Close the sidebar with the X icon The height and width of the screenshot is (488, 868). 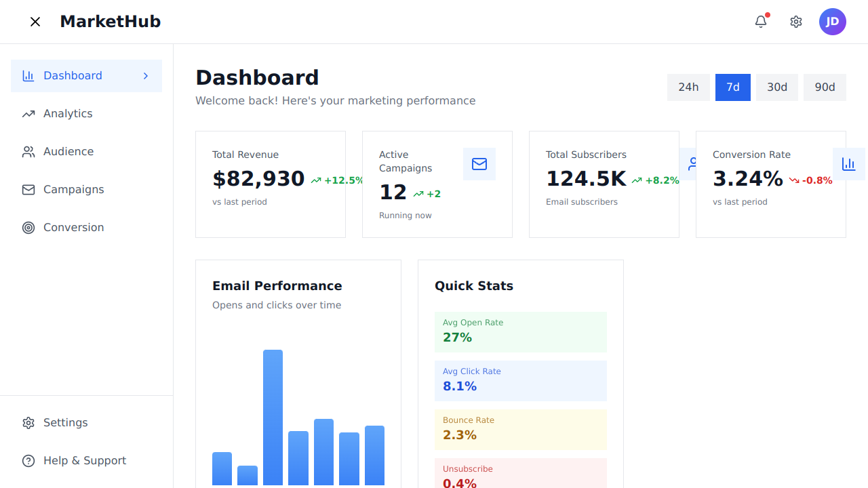[35, 22]
